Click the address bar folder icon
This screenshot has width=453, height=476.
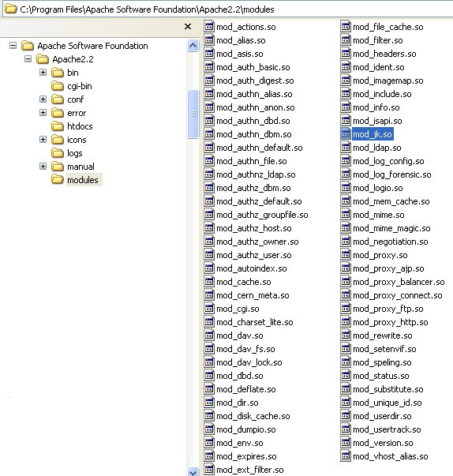tap(11, 9)
